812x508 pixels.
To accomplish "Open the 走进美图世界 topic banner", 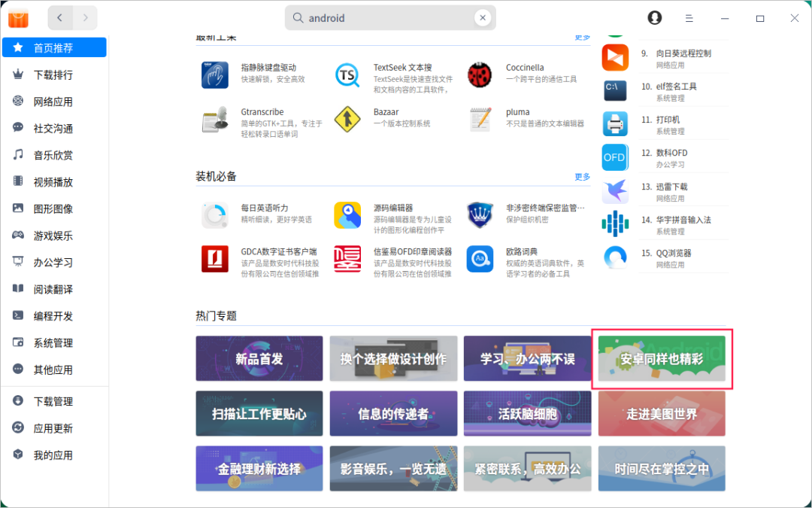I will point(662,413).
